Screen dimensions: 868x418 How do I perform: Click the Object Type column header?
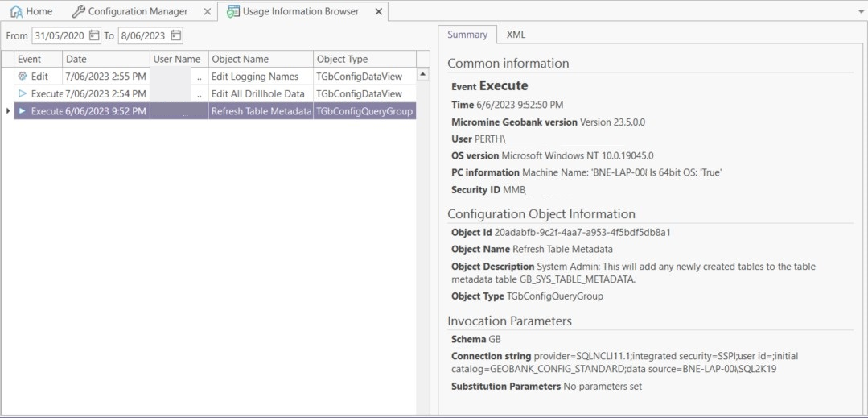(x=364, y=59)
